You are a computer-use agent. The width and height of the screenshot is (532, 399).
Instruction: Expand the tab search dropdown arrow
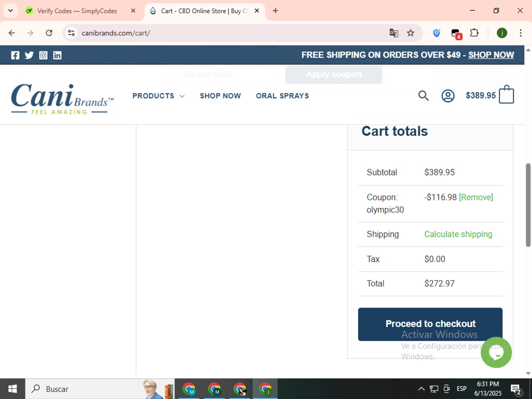click(x=11, y=11)
